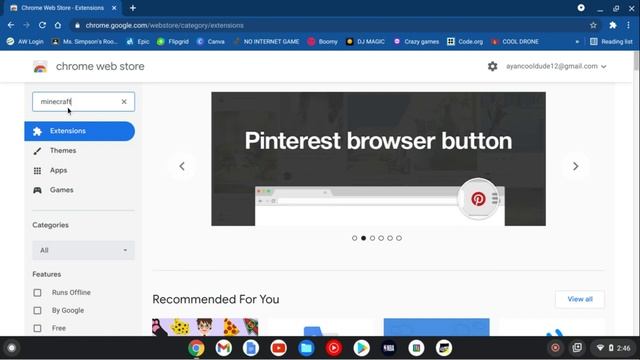Bookmark this page with star icon
The height and width of the screenshot is (360, 640).
(x=593, y=25)
